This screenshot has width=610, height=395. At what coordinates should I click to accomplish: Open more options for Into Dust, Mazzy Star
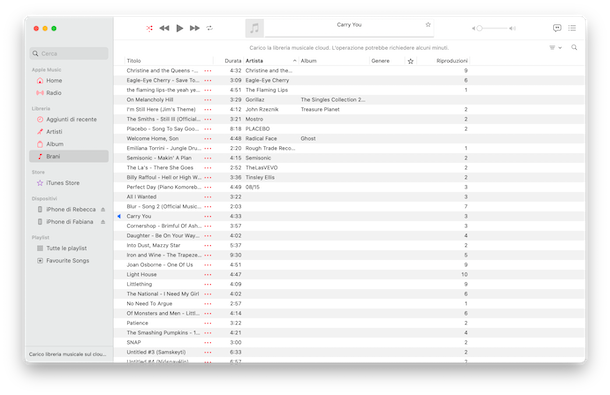[208, 246]
